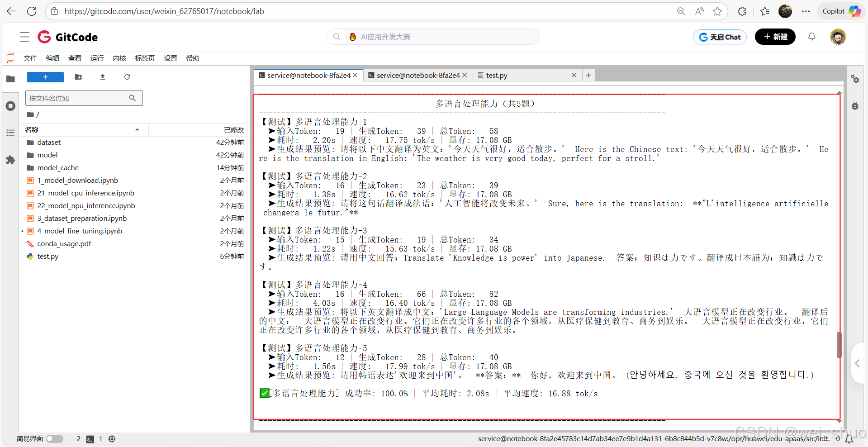This screenshot has height=447, width=868.
Task: Close the second service@notebook terminal tab
Action: click(x=465, y=75)
